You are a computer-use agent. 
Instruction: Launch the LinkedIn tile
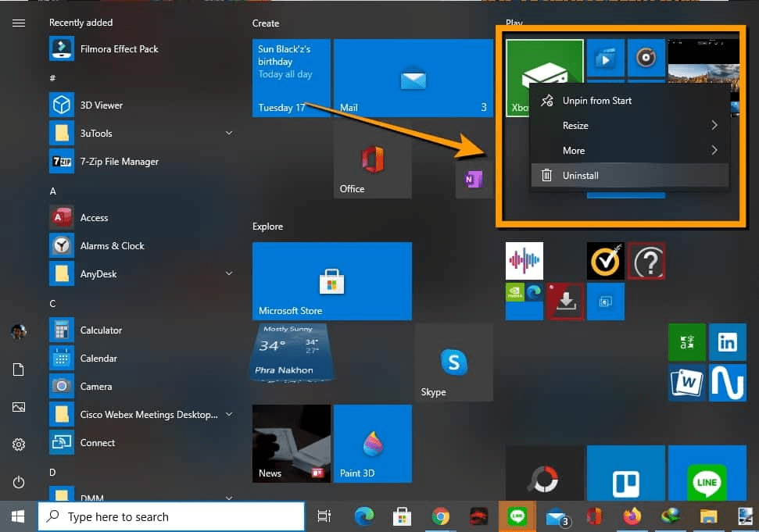click(x=728, y=342)
